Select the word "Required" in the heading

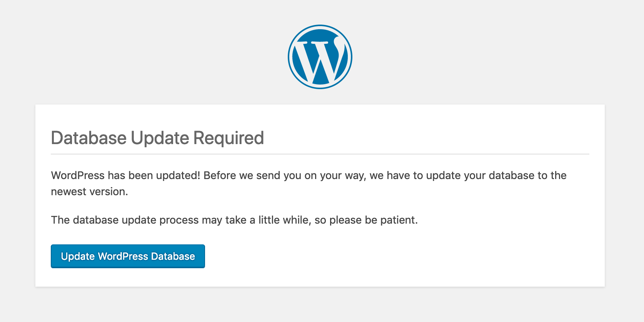click(229, 138)
